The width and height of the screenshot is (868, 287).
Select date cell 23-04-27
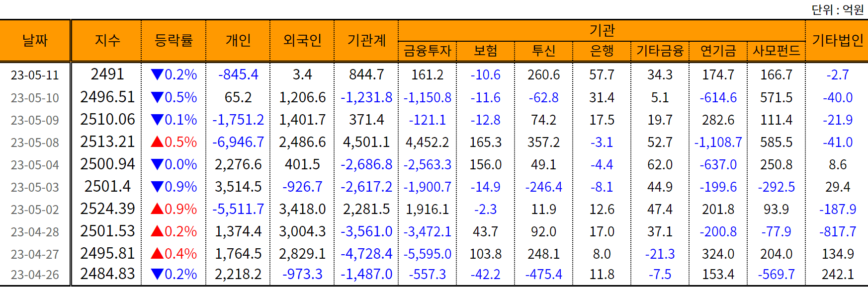coord(35,254)
